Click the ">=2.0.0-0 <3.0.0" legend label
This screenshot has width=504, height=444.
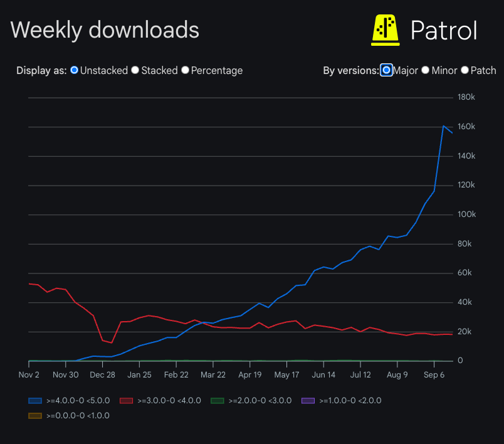pyautogui.click(x=260, y=401)
